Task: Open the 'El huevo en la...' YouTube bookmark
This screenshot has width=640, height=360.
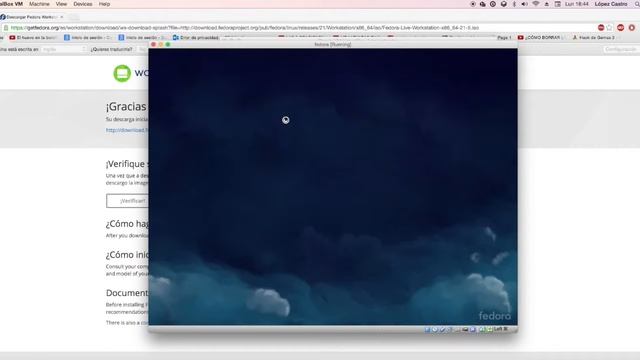Action: (33, 38)
